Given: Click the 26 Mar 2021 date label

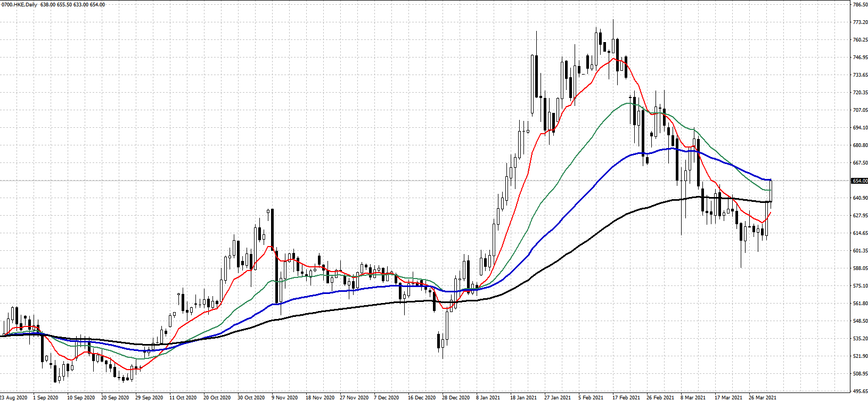Looking at the screenshot, I should [x=762, y=397].
